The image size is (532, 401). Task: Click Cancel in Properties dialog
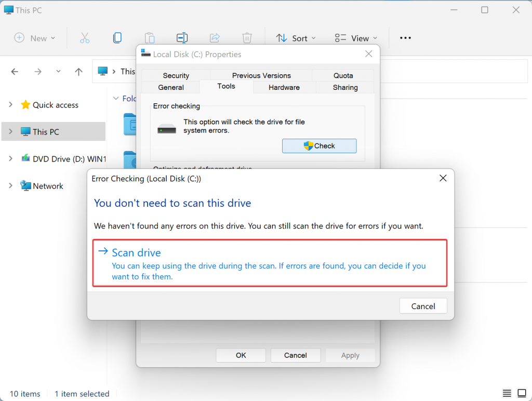[296, 355]
